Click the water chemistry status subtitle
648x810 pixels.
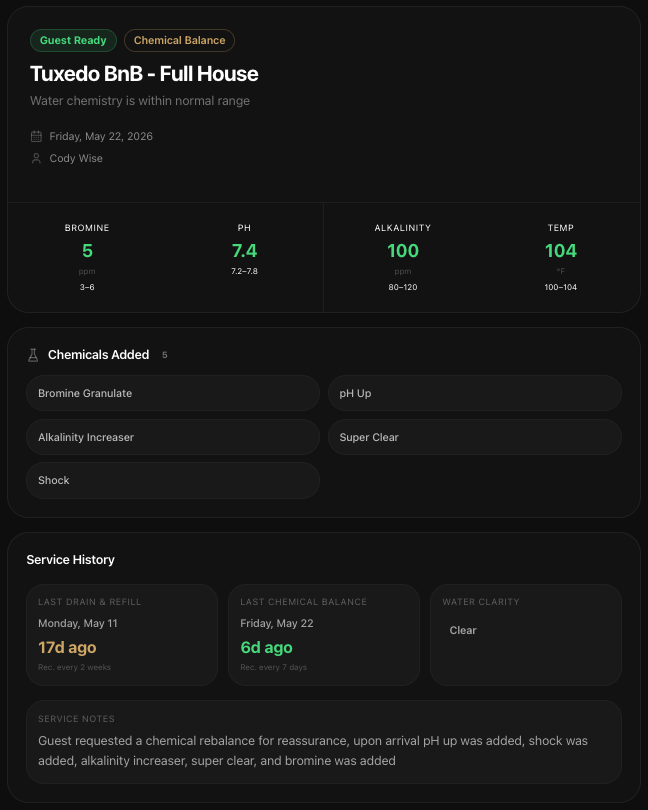[140, 101]
